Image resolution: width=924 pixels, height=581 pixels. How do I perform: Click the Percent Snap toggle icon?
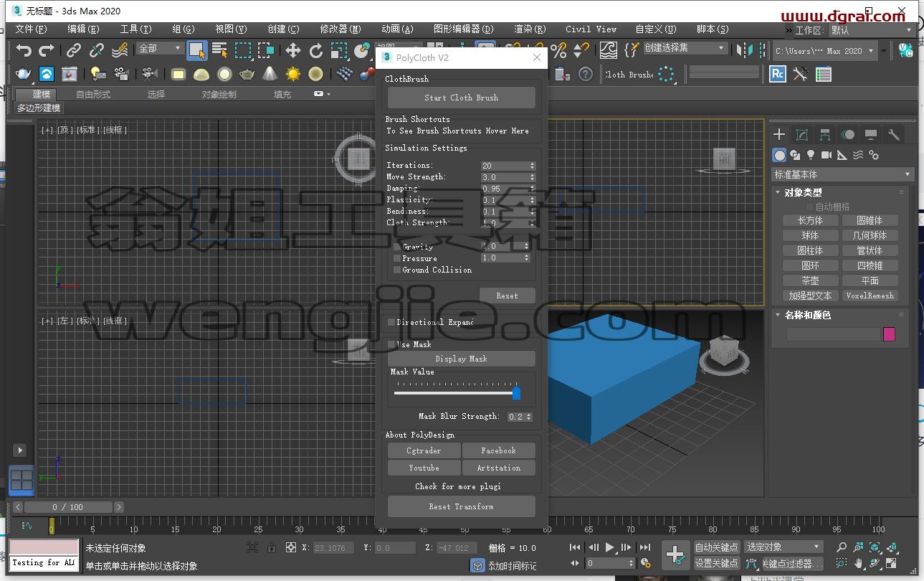click(558, 50)
